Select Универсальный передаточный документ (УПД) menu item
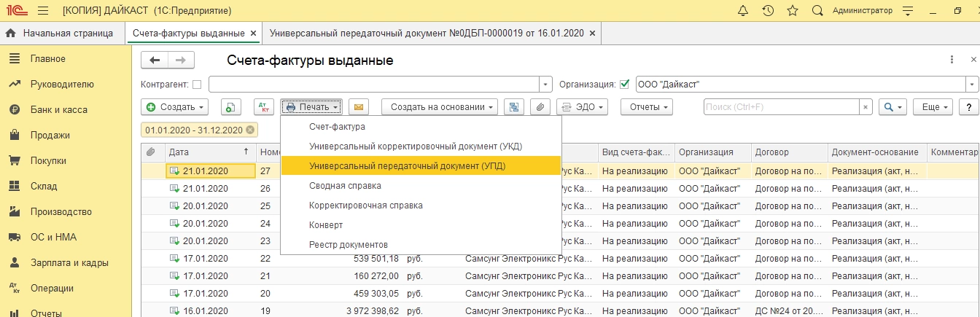This screenshot has height=317, width=980. [x=407, y=166]
